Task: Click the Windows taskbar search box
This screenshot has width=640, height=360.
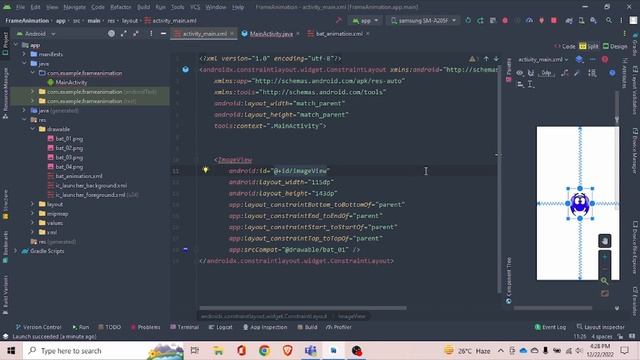Action: pyautogui.click(x=104, y=351)
